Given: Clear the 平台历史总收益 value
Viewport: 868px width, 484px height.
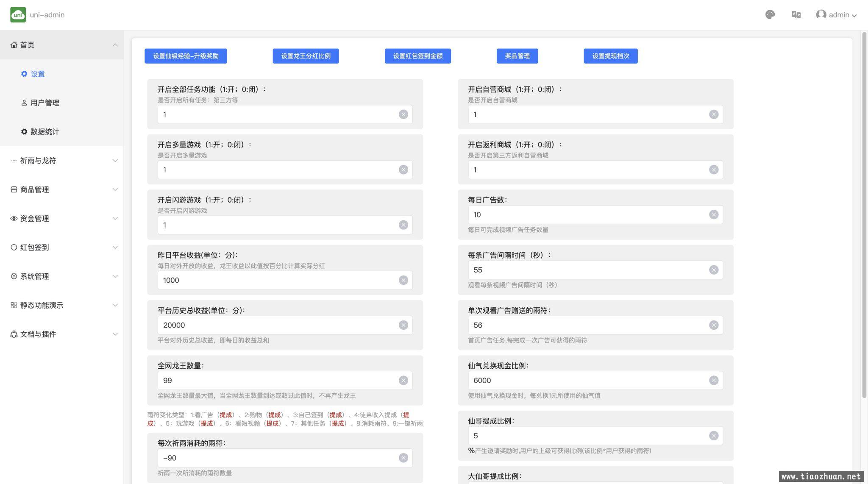Looking at the screenshot, I should click(x=403, y=325).
